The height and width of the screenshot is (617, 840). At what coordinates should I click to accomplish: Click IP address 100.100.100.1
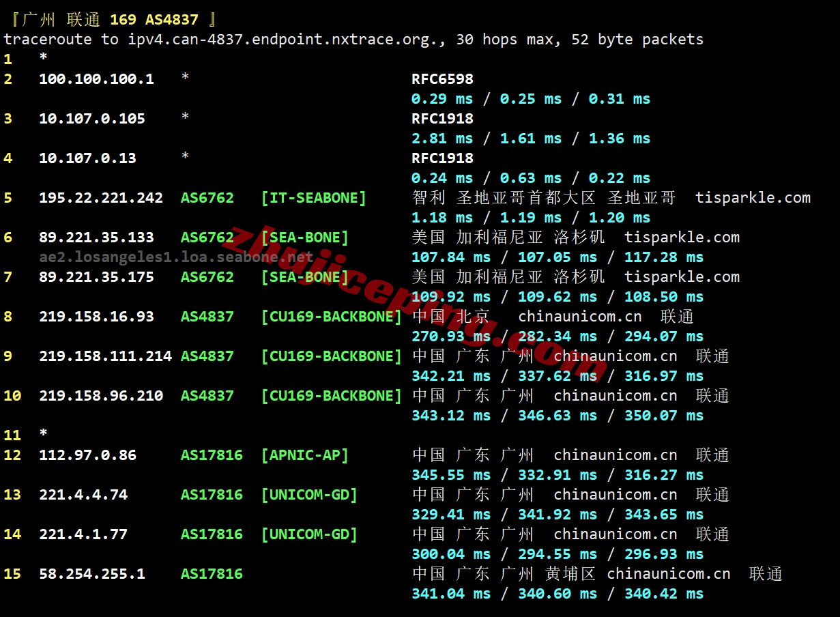point(96,79)
